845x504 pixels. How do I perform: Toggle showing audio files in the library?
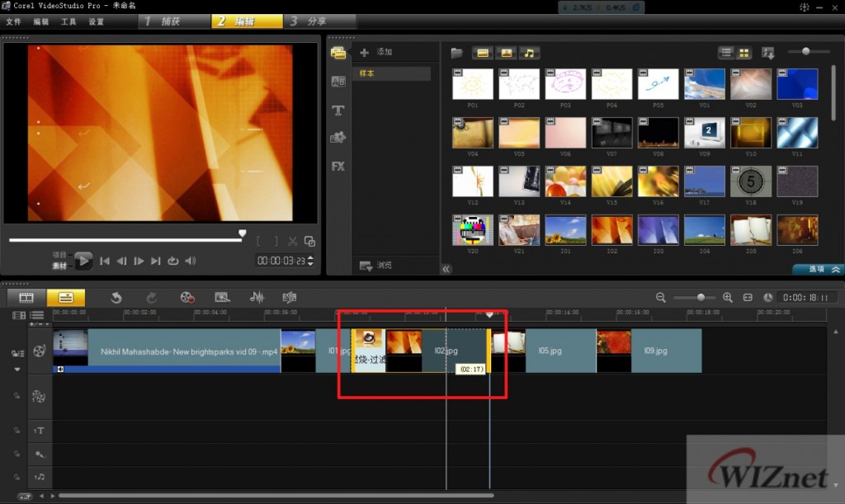[528, 53]
